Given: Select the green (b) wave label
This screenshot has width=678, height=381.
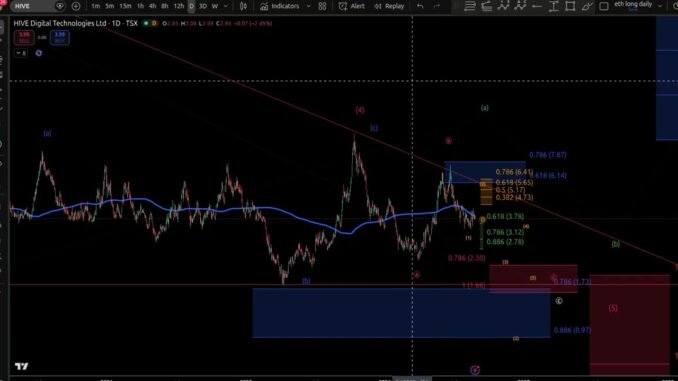Looking at the screenshot, I should (x=616, y=244).
